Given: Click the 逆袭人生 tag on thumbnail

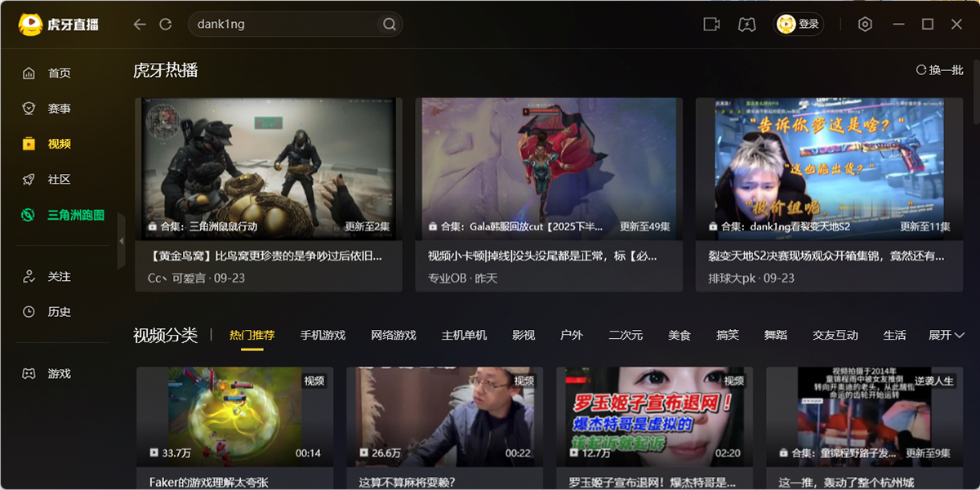Looking at the screenshot, I should [934, 381].
